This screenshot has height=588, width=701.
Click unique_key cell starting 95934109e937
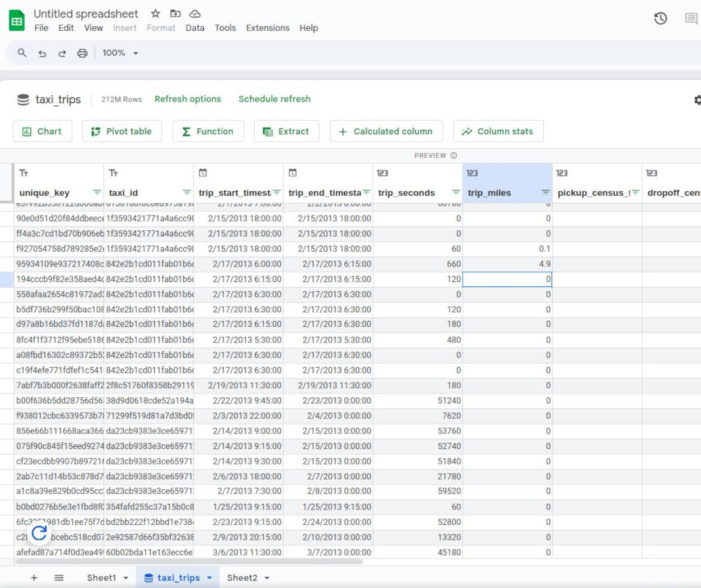(59, 264)
